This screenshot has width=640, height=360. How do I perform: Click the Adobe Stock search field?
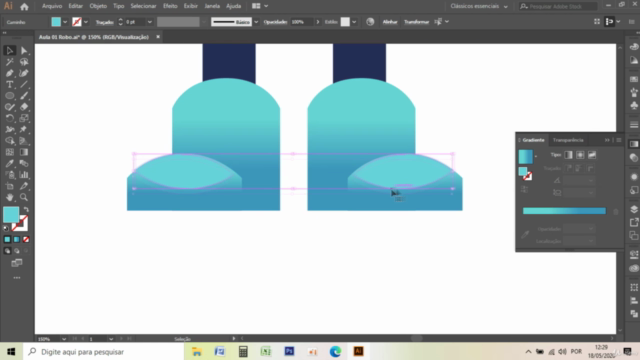pos(558,6)
